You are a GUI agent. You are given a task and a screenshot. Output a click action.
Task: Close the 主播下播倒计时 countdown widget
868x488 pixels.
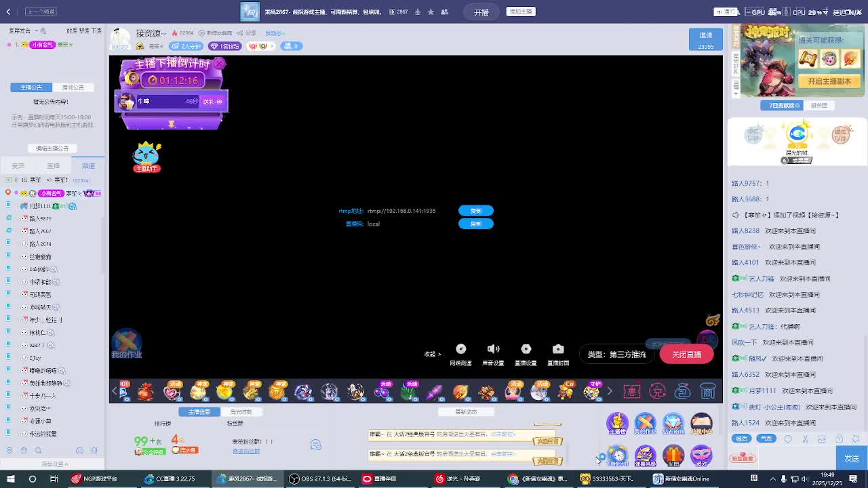pos(219,64)
